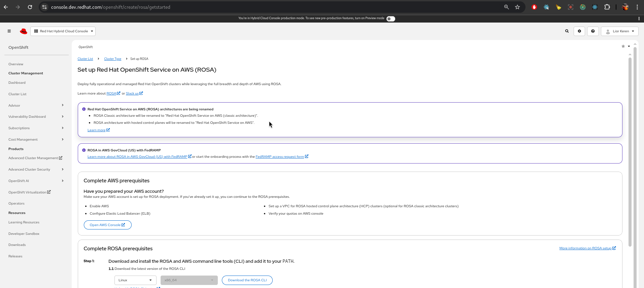Click the page vertical scrollbar
The image size is (644, 288).
(x=630, y=151)
